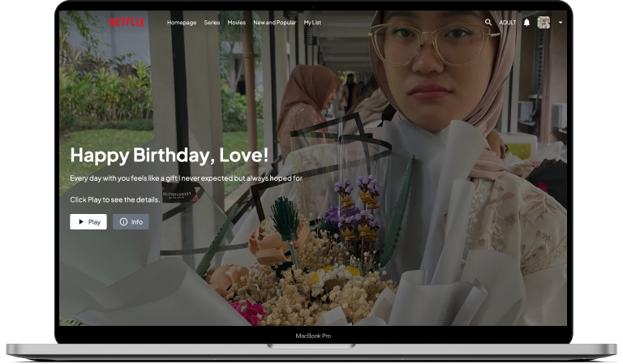Click the Netflix logo
This screenshot has height=364, width=623.
click(127, 23)
